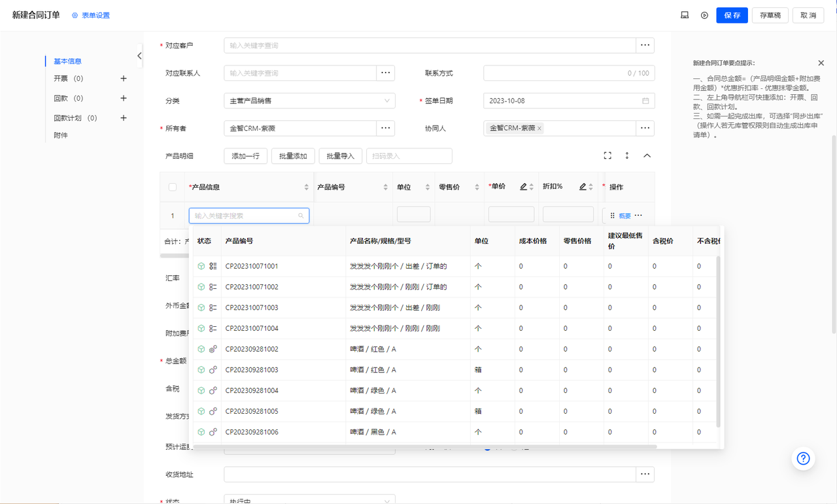Screen dimensions: 837x504
Task: Click 批量添加 button
Action: 293,156
